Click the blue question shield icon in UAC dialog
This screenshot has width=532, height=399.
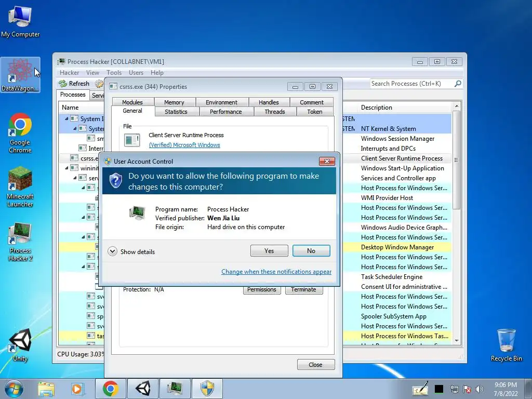[x=116, y=180]
